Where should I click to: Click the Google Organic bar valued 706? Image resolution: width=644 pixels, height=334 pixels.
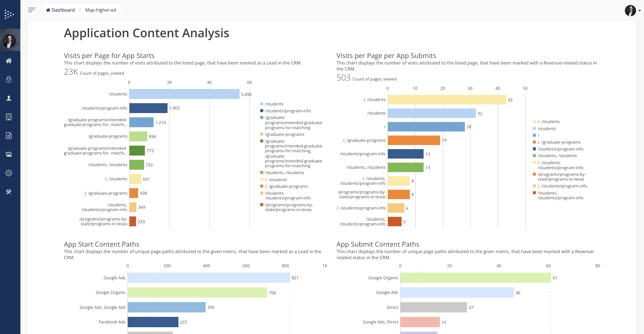tap(197, 293)
